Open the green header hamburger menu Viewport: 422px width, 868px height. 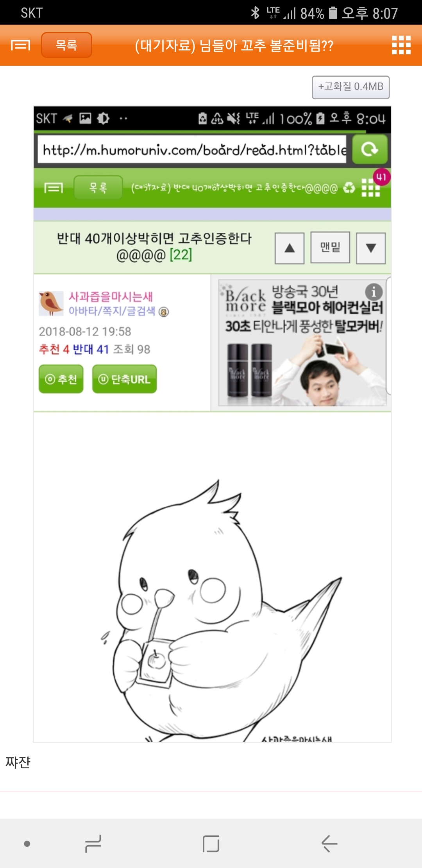tap(54, 188)
